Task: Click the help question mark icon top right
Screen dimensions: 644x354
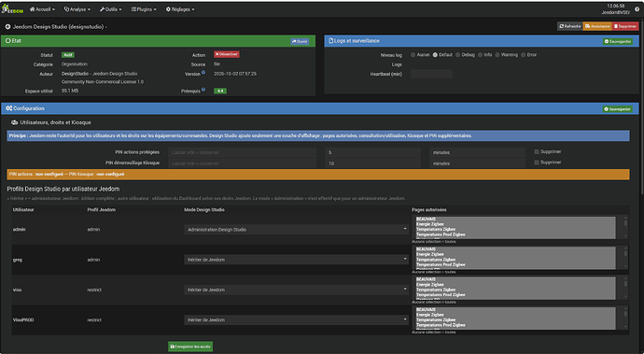Action: (637, 9)
